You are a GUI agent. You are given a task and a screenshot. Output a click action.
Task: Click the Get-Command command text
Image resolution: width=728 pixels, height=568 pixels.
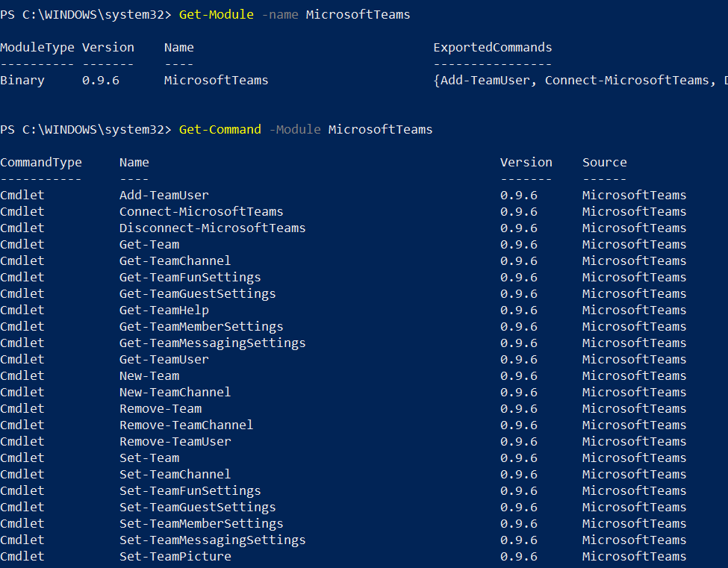(220, 129)
